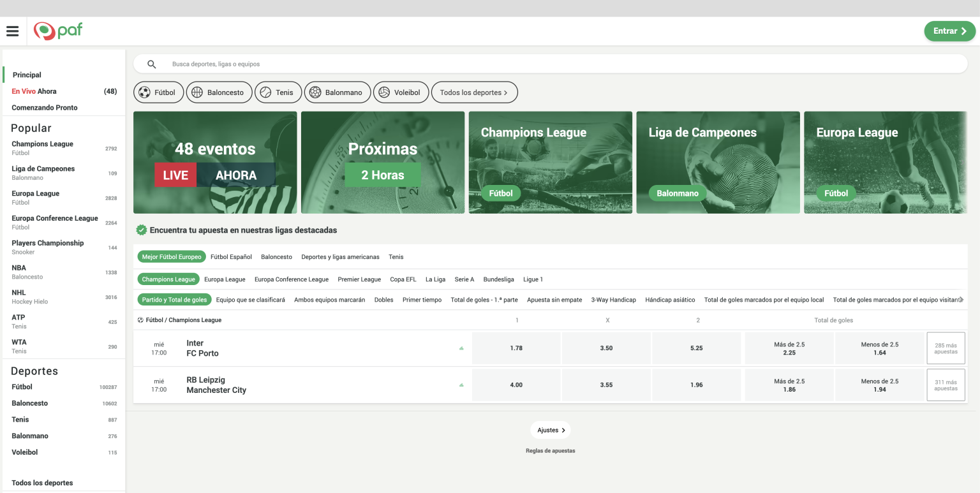
Task: Open the Próximas 2 Horas banner
Action: pos(383,163)
